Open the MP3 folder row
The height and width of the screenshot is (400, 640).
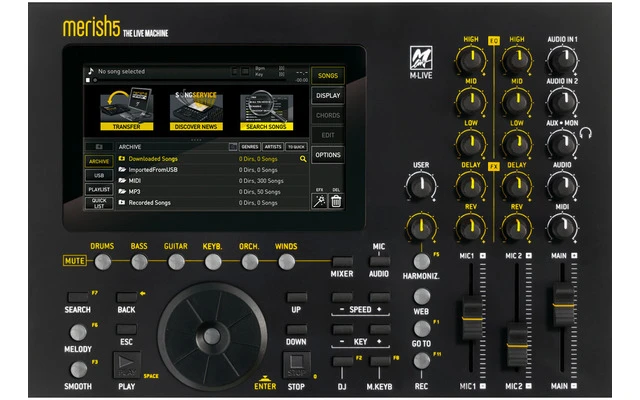212,192
